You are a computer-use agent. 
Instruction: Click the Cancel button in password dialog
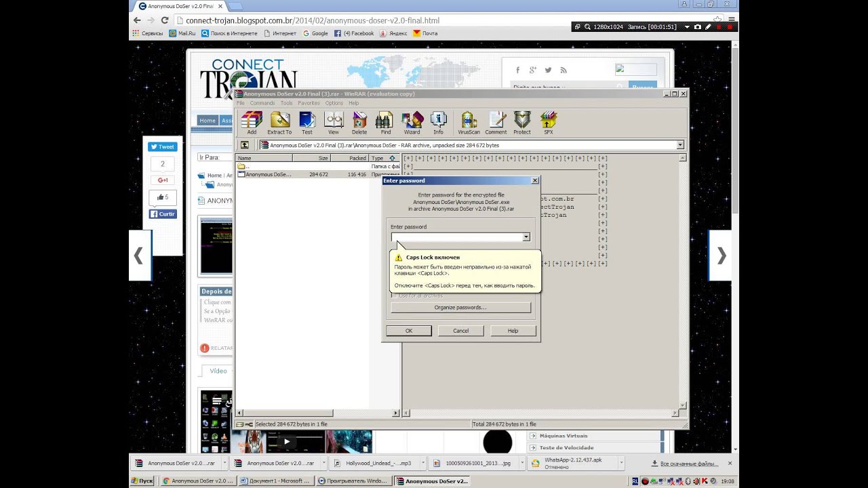point(461,331)
